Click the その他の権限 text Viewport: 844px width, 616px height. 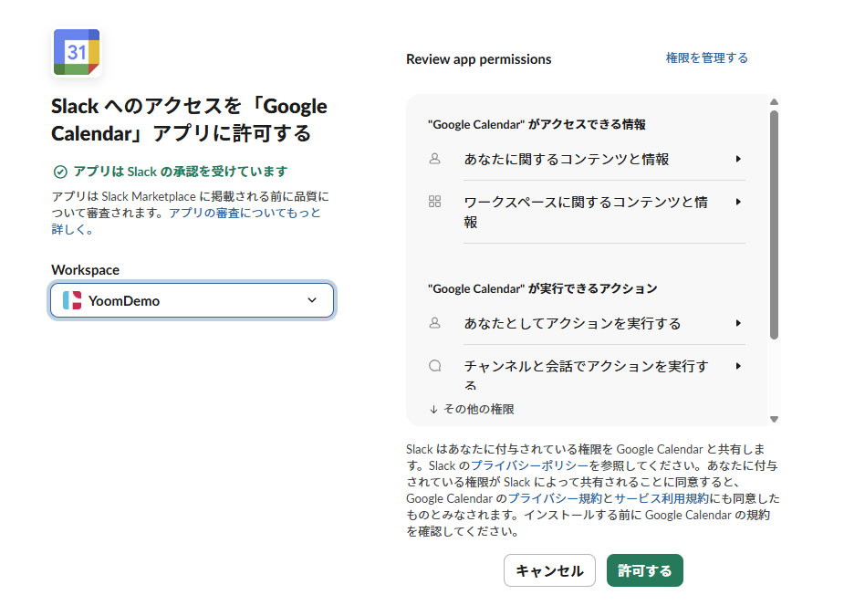(x=478, y=409)
